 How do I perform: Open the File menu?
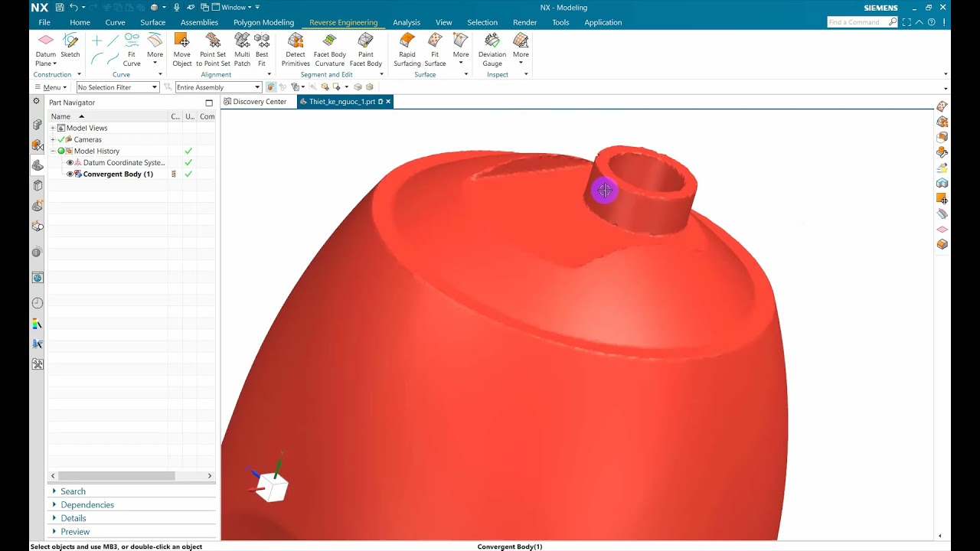click(x=44, y=22)
